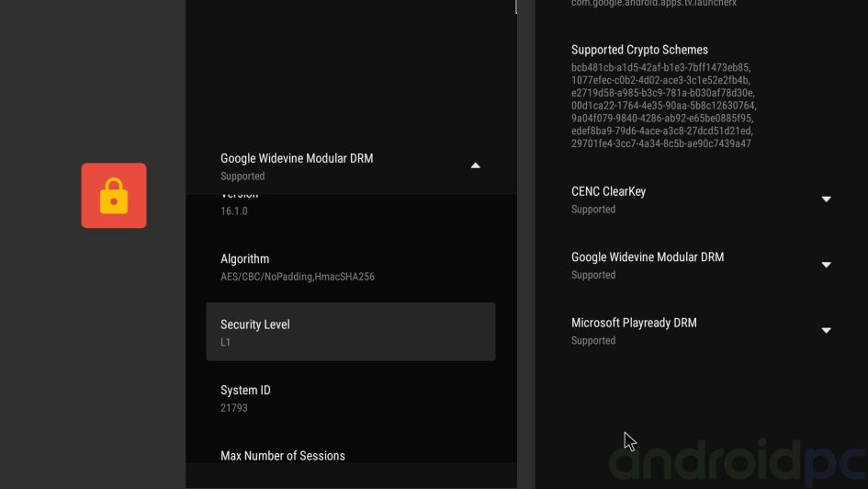868x489 pixels.
Task: Select the Max Number of Sessions row
Action: pyautogui.click(x=350, y=456)
